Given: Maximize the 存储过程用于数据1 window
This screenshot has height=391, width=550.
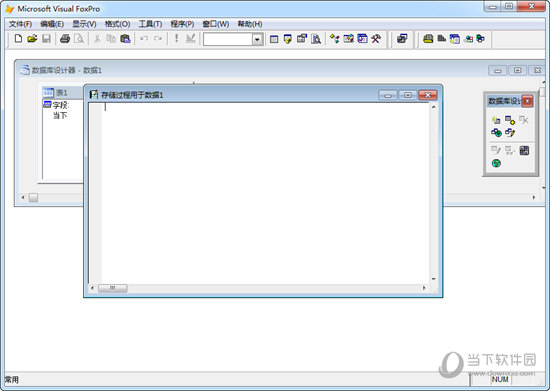Looking at the screenshot, I should (408, 95).
